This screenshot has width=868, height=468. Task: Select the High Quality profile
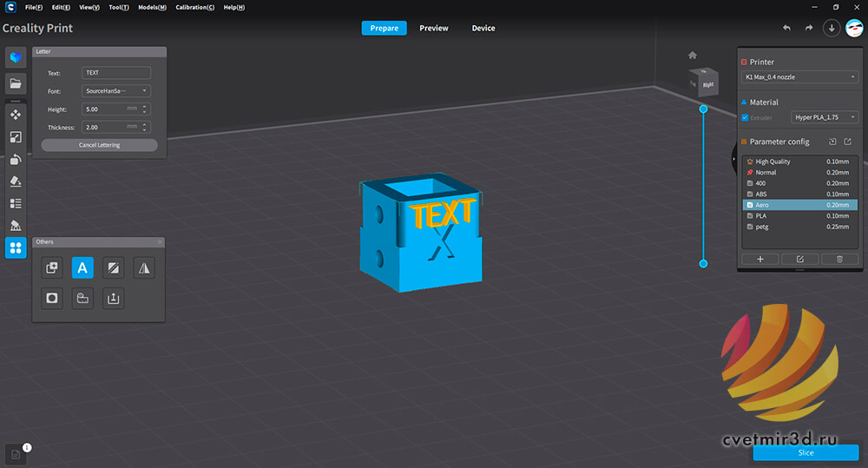[x=800, y=161]
